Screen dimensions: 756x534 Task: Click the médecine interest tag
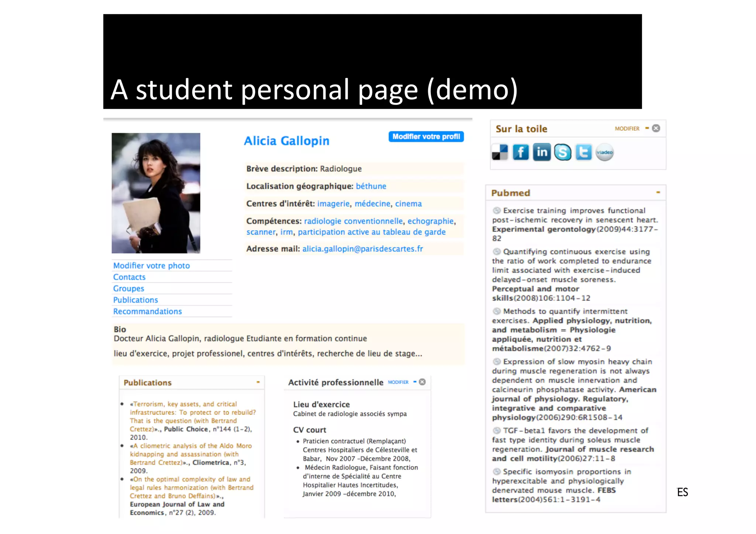[x=372, y=203]
